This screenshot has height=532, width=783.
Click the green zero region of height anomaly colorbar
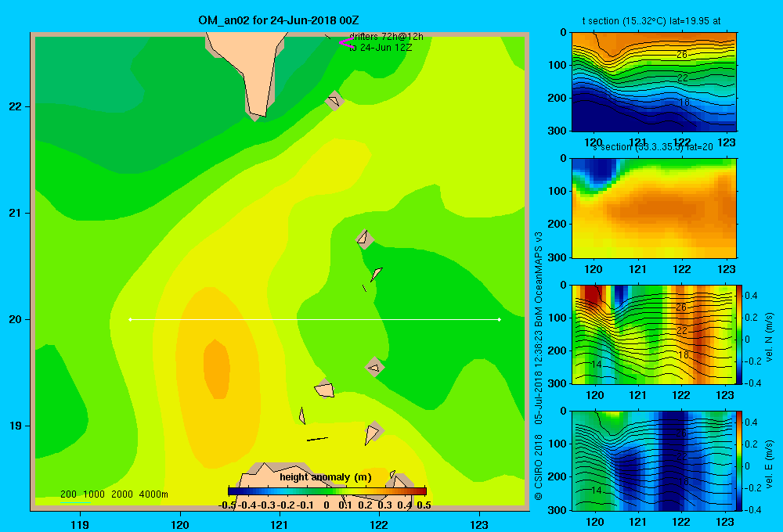click(327, 491)
